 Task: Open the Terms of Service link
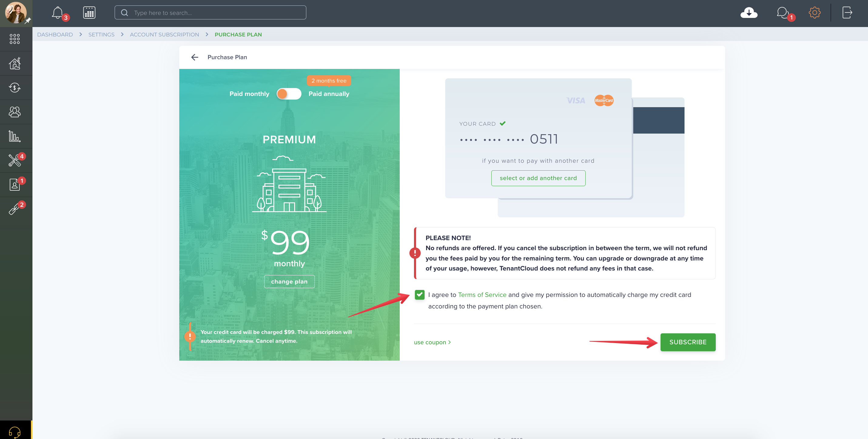click(x=482, y=295)
